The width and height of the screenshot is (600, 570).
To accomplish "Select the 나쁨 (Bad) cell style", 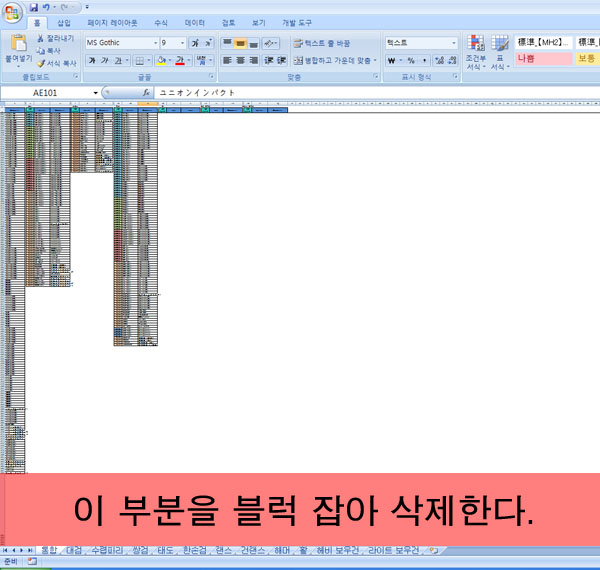I will (x=544, y=59).
